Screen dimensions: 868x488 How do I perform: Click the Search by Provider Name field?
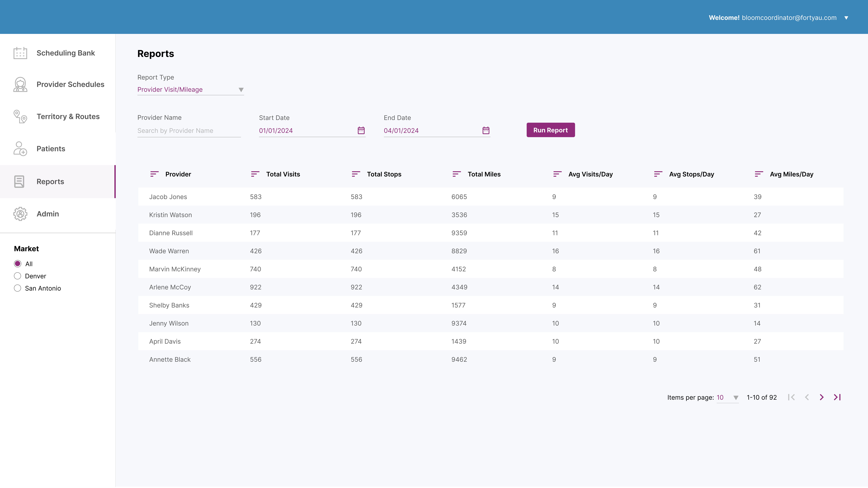click(189, 131)
